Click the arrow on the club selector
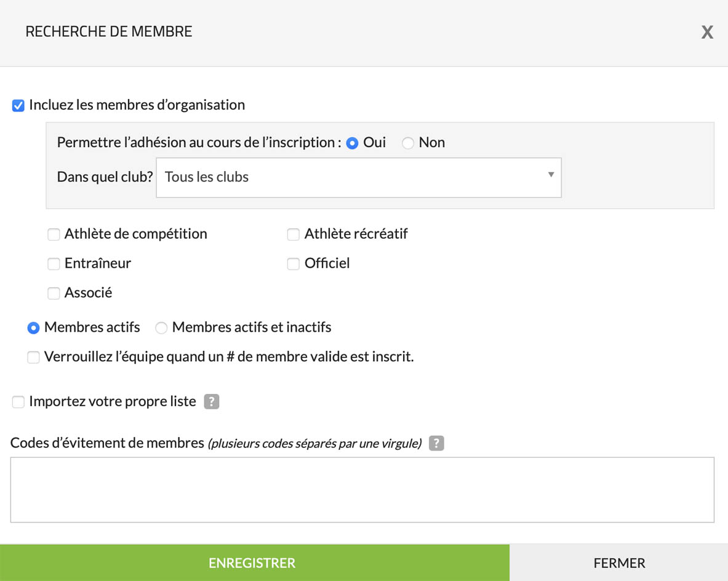 [x=551, y=175]
